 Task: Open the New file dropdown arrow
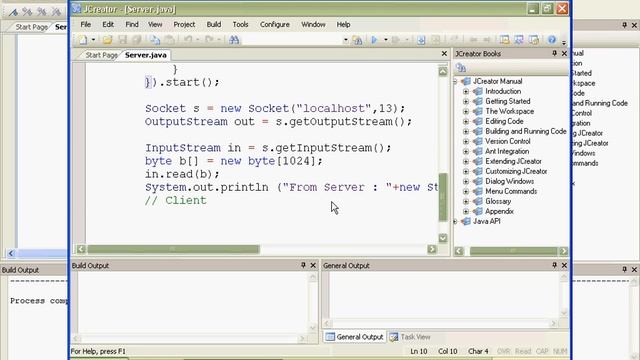tap(93, 40)
